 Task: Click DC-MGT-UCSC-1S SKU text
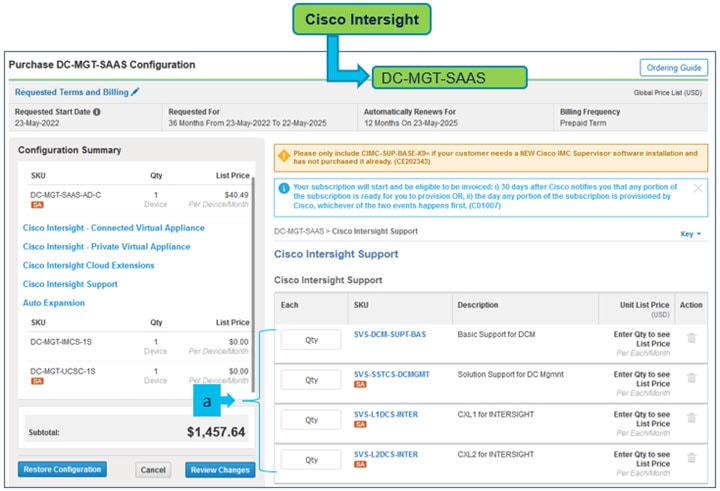coord(63,371)
